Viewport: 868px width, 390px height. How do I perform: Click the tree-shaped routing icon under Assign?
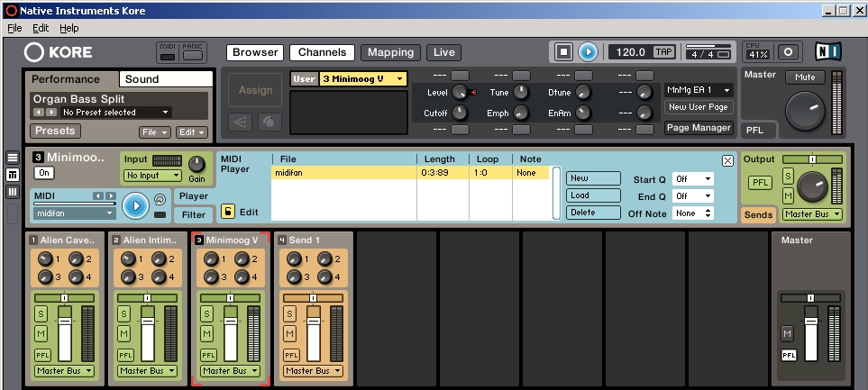point(241,122)
